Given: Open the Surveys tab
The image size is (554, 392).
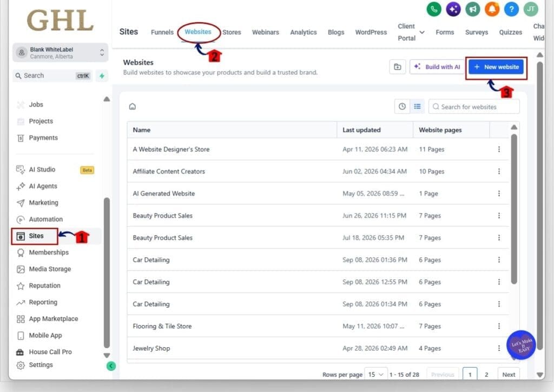Looking at the screenshot, I should (x=477, y=32).
